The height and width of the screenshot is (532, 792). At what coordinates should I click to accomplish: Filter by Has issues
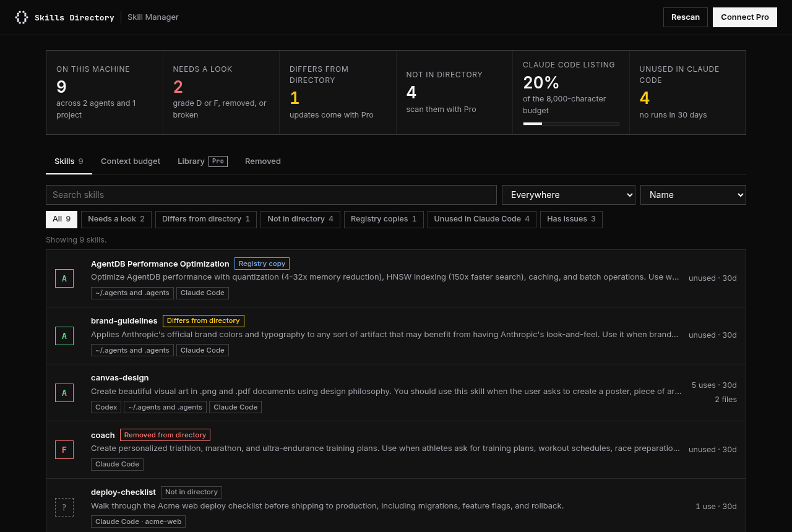[x=571, y=219]
